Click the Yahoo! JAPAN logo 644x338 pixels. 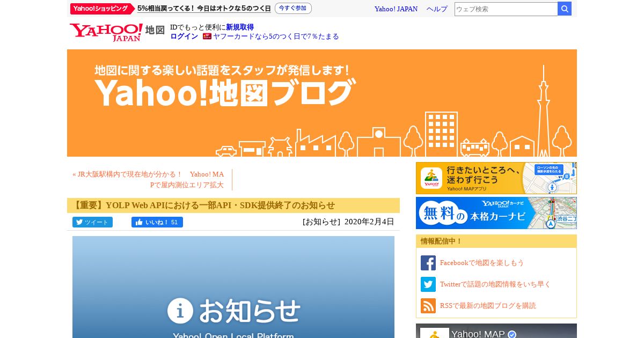pyautogui.click(x=106, y=32)
